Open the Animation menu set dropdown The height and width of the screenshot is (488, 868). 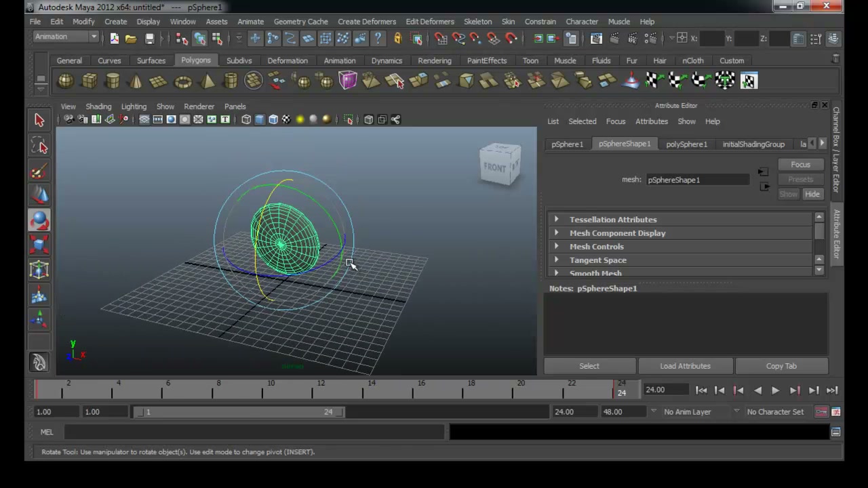(66, 37)
